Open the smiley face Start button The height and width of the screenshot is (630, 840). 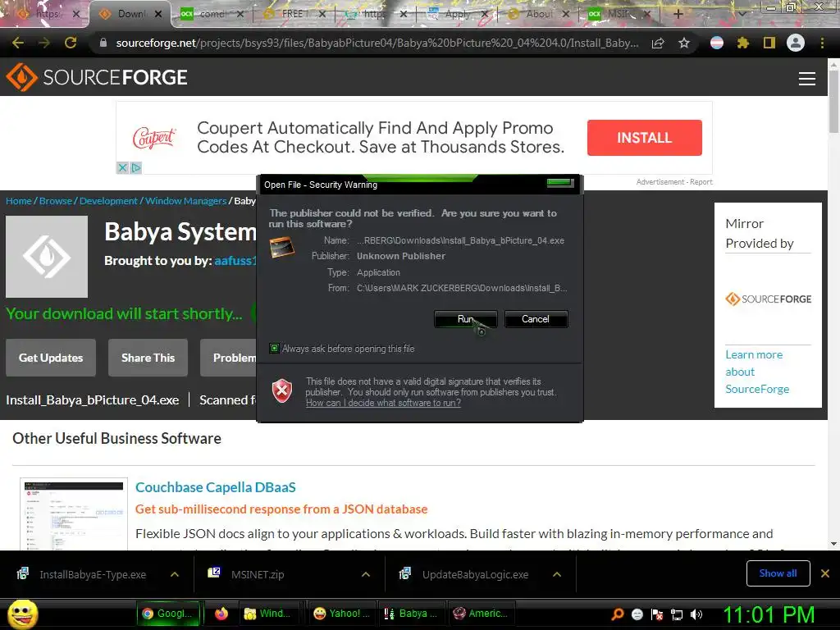click(22, 614)
